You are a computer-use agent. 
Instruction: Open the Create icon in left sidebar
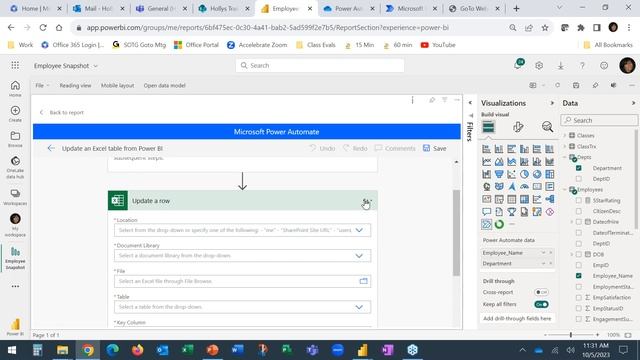pos(15,113)
